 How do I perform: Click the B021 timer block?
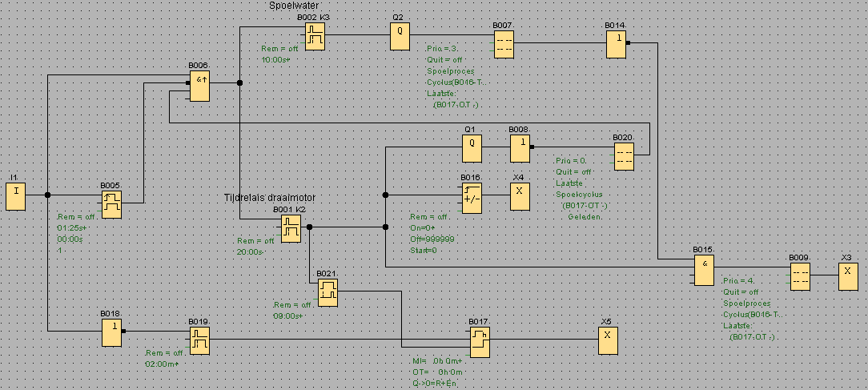click(x=327, y=292)
